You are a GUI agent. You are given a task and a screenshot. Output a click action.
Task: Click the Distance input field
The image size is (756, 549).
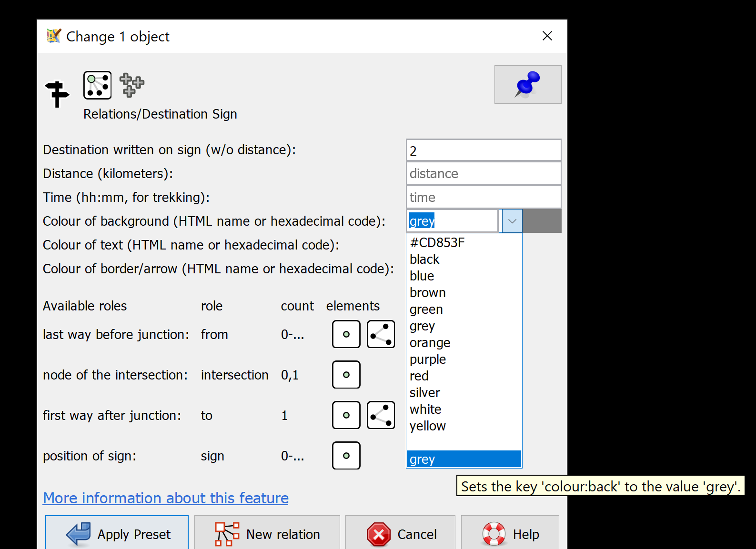click(x=483, y=174)
